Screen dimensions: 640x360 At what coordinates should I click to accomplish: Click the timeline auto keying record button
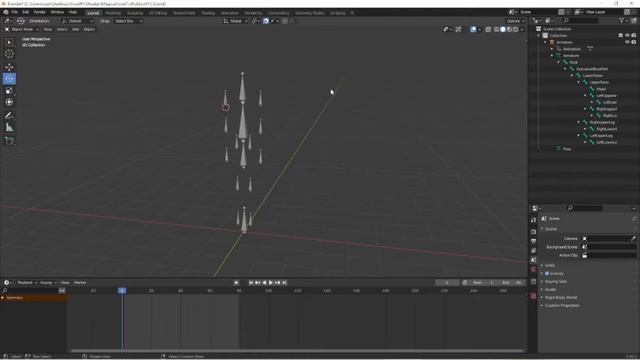click(236, 282)
